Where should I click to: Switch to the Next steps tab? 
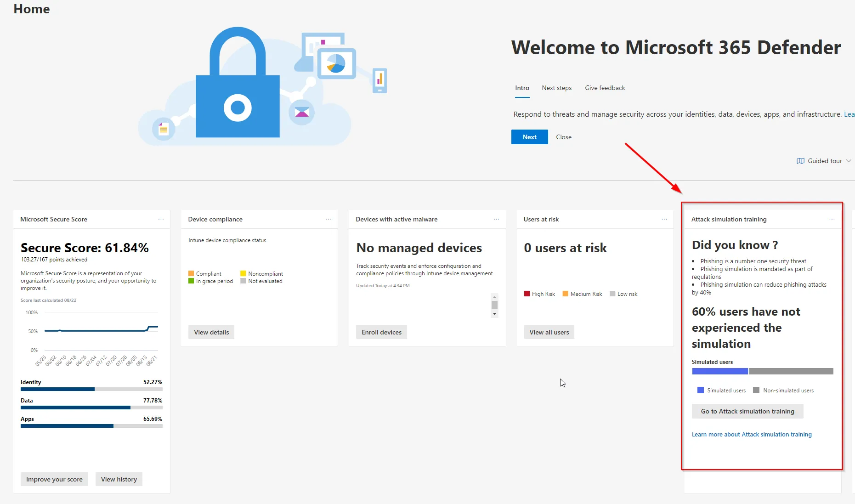click(x=556, y=88)
